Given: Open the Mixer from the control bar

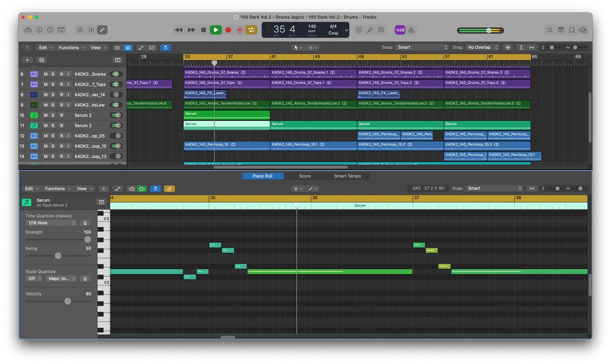Looking at the screenshot, I should coord(91,30).
